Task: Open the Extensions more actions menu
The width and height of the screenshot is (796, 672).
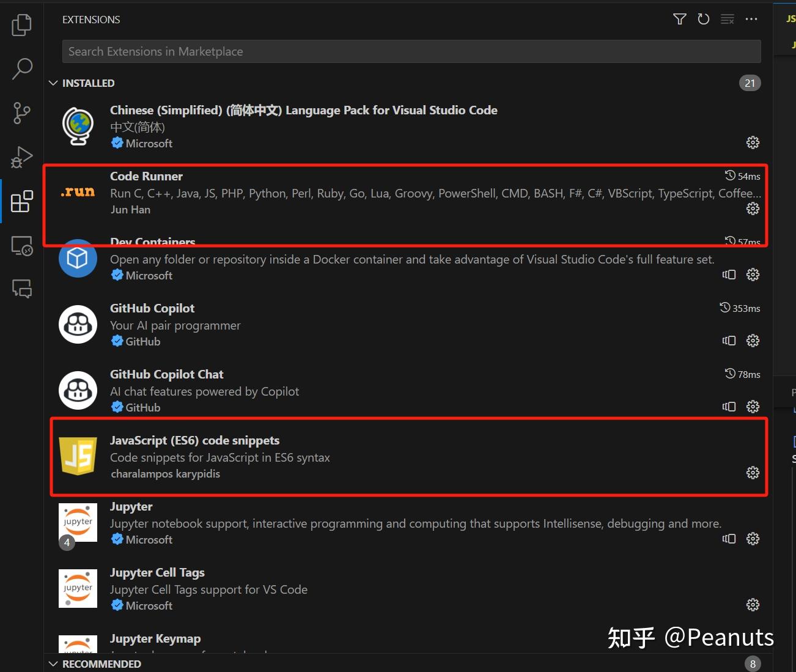Action: pyautogui.click(x=751, y=19)
